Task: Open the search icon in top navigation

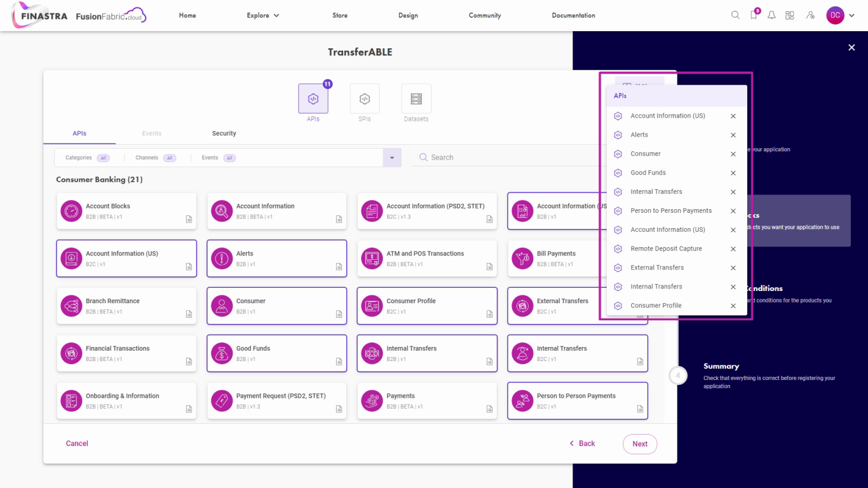Action: pos(735,15)
